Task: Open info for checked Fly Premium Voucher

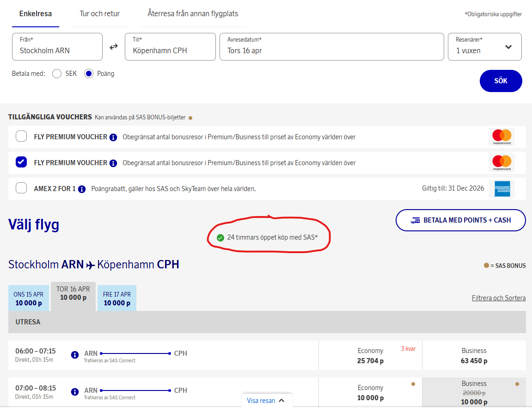Action: pos(113,163)
